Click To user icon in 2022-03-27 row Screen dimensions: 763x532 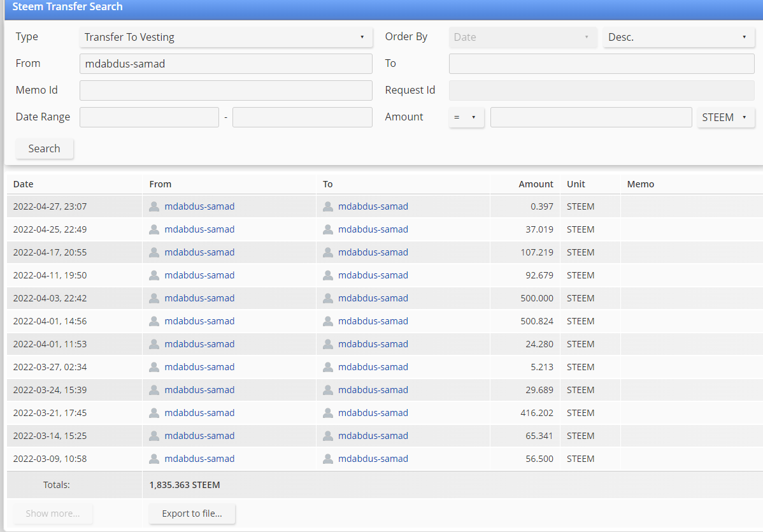pos(328,366)
